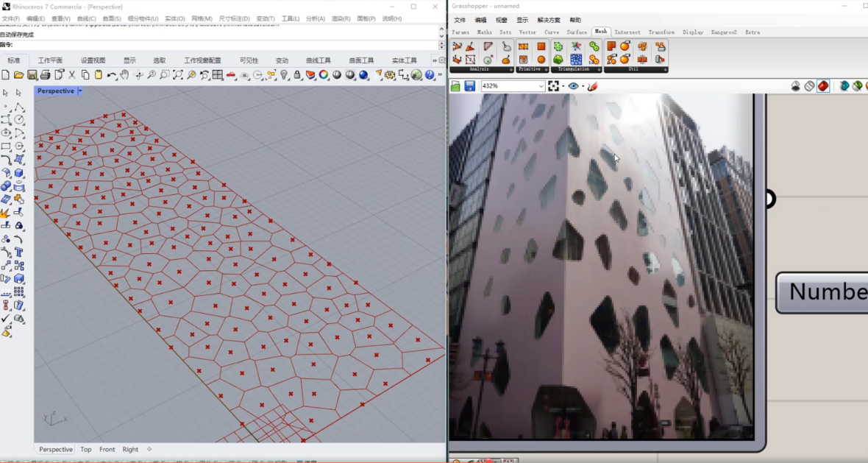Click the Undo arrow icon in Rhino
868x463 pixels.
point(112,75)
